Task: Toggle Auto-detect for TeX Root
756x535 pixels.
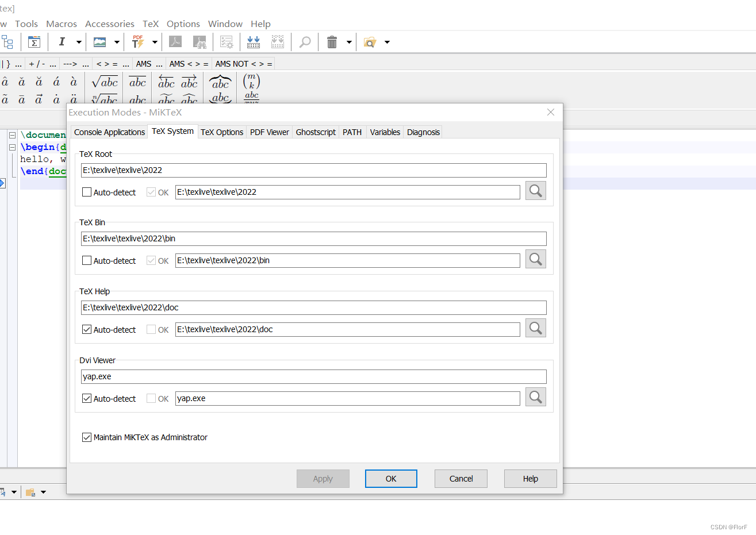Action: click(x=87, y=192)
